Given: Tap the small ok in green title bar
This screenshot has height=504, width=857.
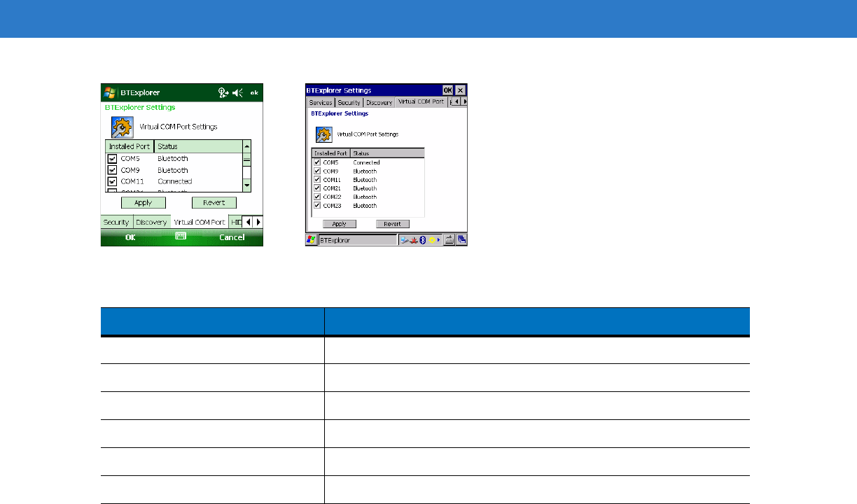Looking at the screenshot, I should (254, 93).
